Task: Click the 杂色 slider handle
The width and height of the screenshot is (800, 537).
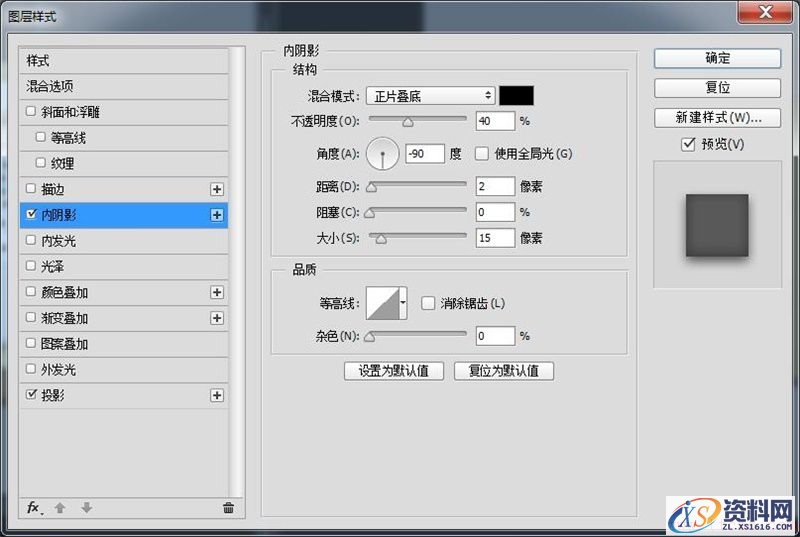Action: point(370,337)
